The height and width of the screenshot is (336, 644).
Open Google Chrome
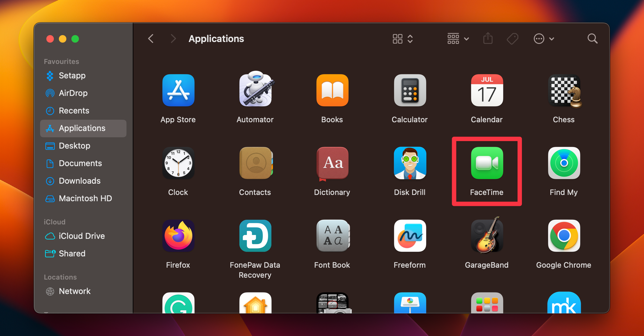tap(564, 236)
